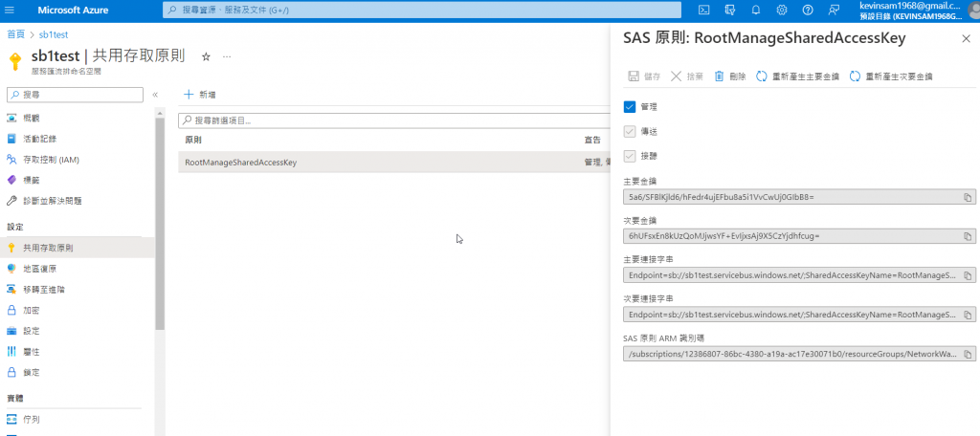Click 重新產生主要金鑰 to regenerate primary key
The width and height of the screenshot is (980, 436).
pyautogui.click(x=797, y=76)
